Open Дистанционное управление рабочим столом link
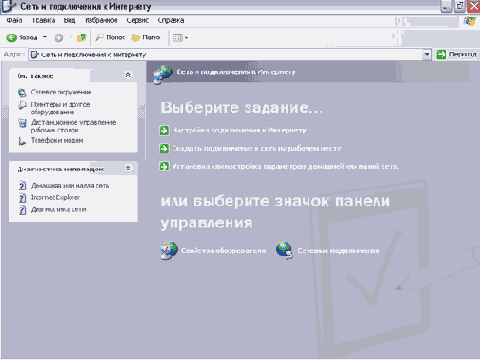The height and width of the screenshot is (360, 480). click(x=73, y=126)
